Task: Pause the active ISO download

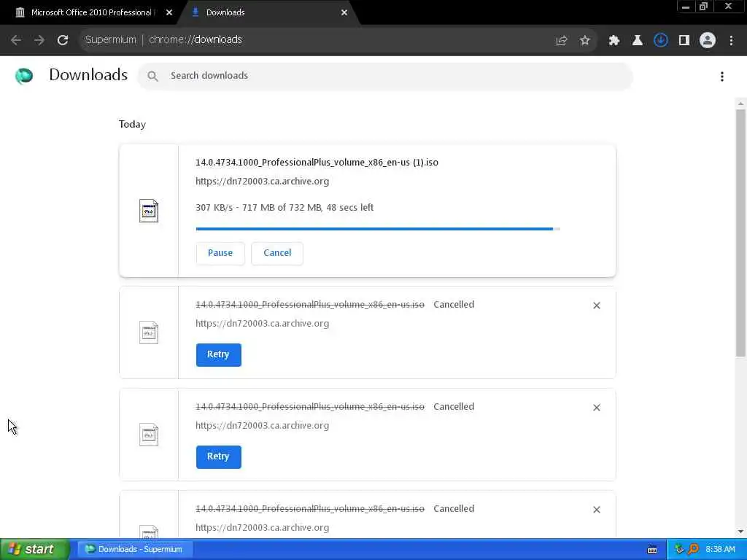Action: [220, 253]
